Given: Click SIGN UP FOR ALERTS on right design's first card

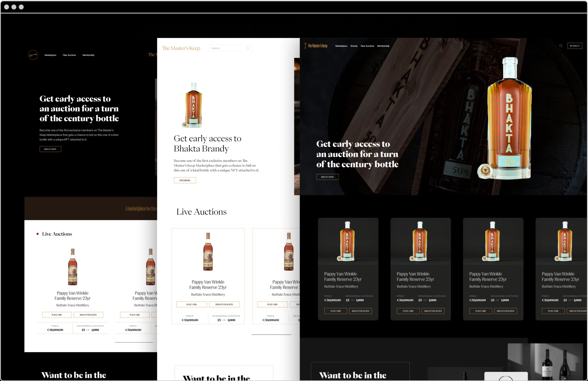Looking at the screenshot, I should (360, 311).
